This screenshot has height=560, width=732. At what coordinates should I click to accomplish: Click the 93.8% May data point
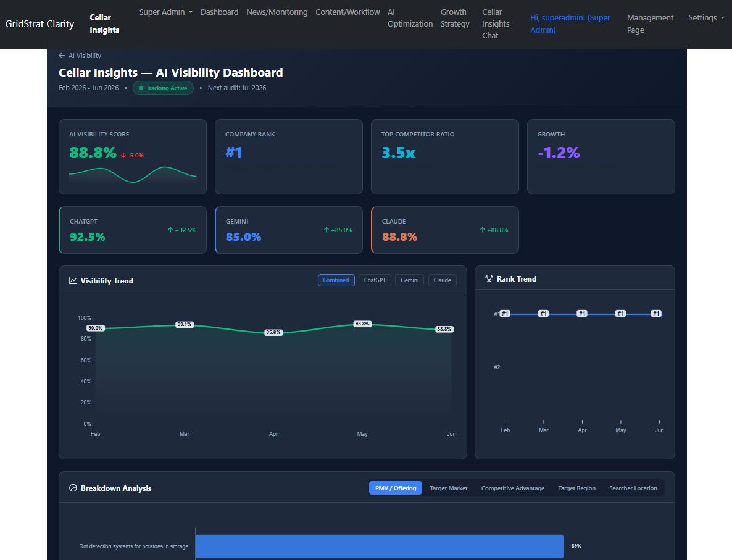coord(362,324)
